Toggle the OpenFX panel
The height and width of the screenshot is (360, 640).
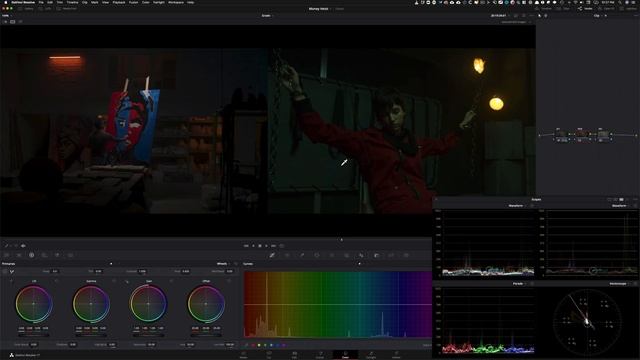click(605, 9)
